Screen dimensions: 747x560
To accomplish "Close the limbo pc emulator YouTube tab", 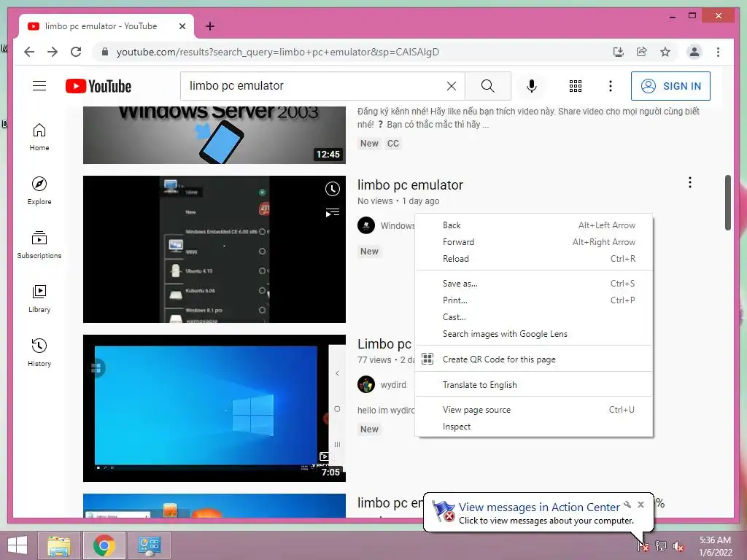I will pyautogui.click(x=182, y=26).
